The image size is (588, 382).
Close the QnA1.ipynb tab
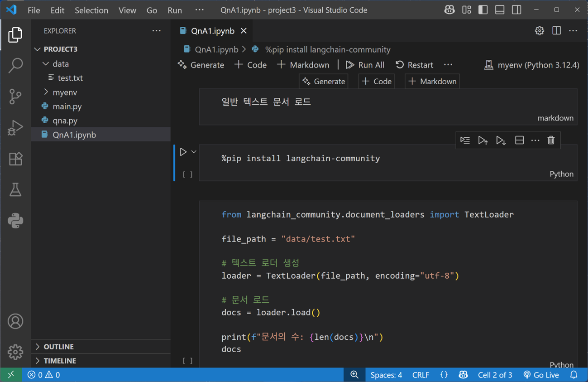(244, 31)
